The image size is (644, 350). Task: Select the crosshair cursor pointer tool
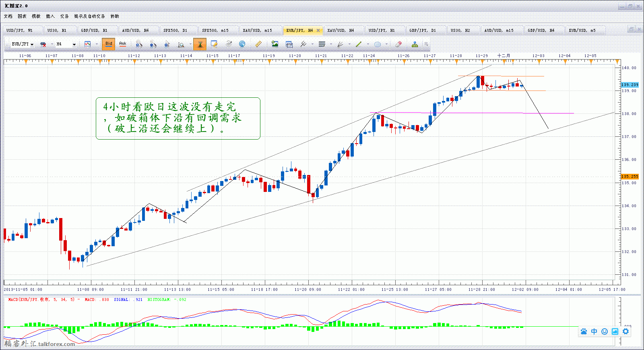167,44
